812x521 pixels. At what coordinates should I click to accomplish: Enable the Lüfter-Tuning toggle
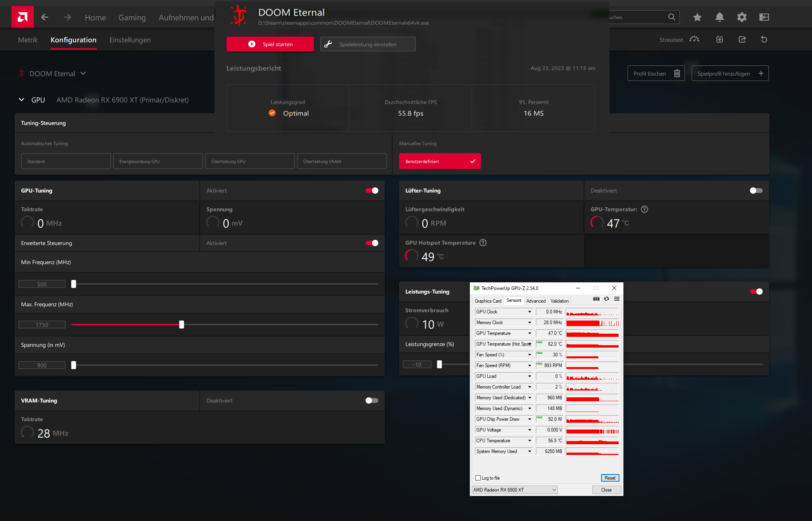tap(756, 191)
